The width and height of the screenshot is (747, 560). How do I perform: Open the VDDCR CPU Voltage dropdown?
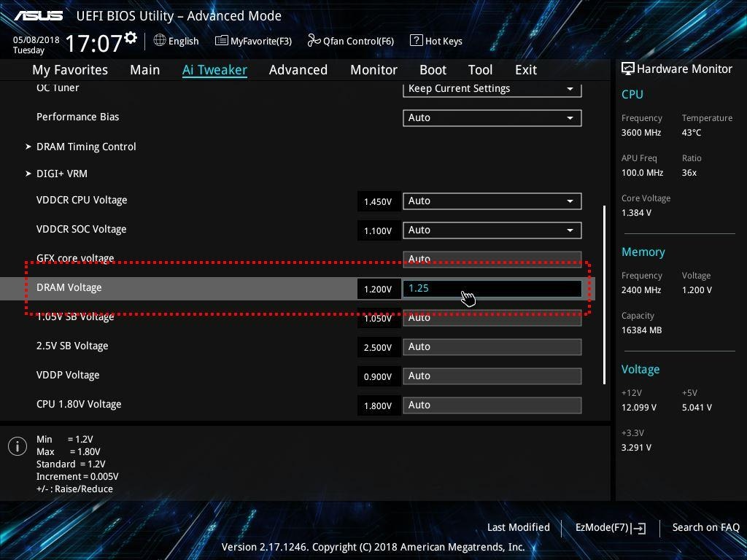[492, 201]
